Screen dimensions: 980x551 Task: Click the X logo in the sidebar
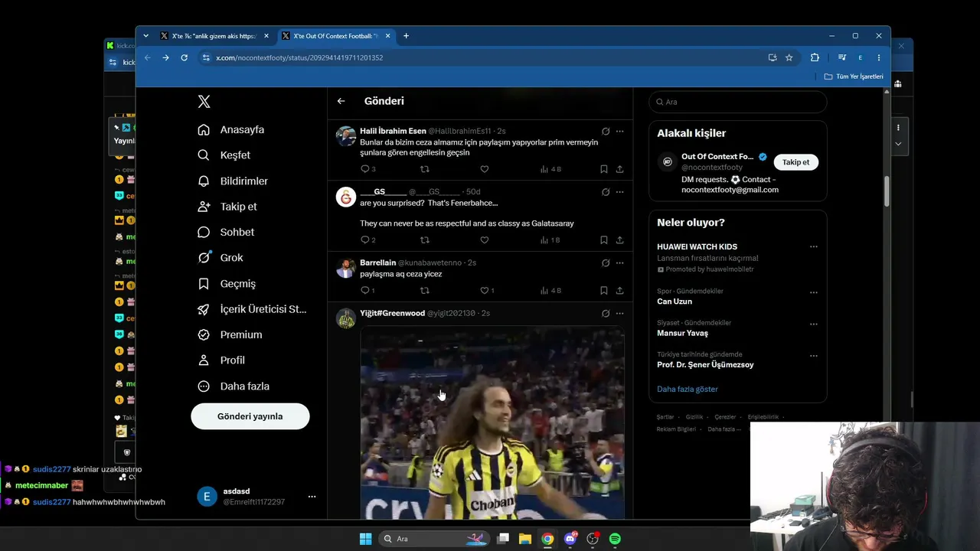coord(204,102)
